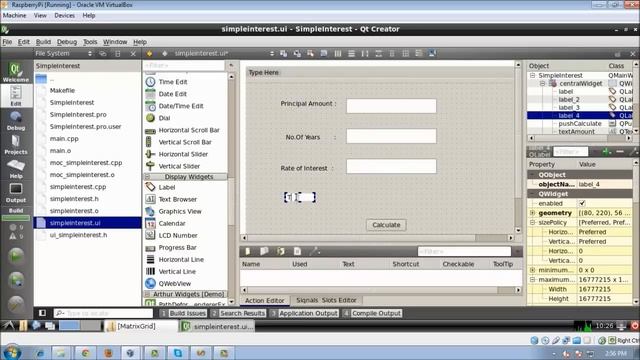Open Compile Output pane
The width and height of the screenshot is (640, 360).
[373, 313]
